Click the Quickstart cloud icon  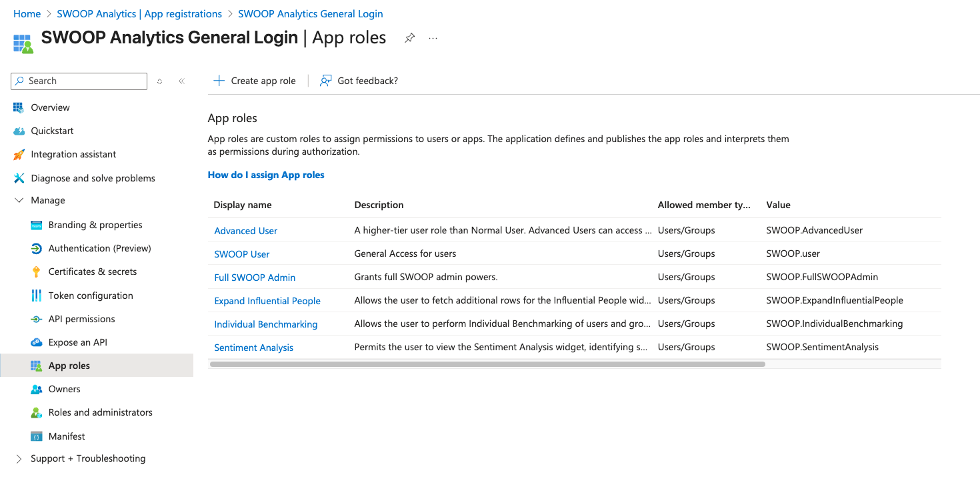19,131
